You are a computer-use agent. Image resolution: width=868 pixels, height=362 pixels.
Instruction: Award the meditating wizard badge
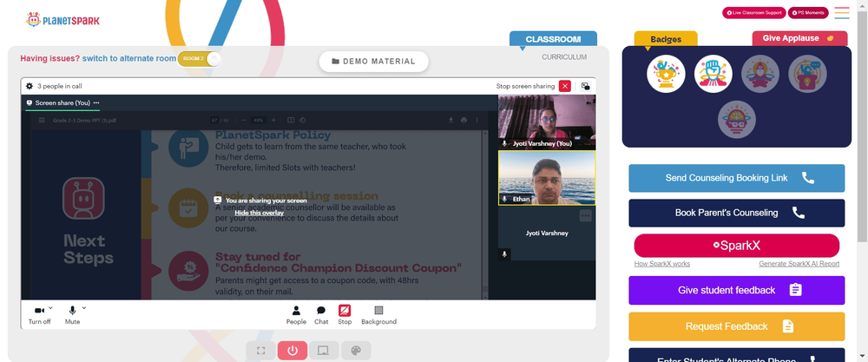(760, 74)
